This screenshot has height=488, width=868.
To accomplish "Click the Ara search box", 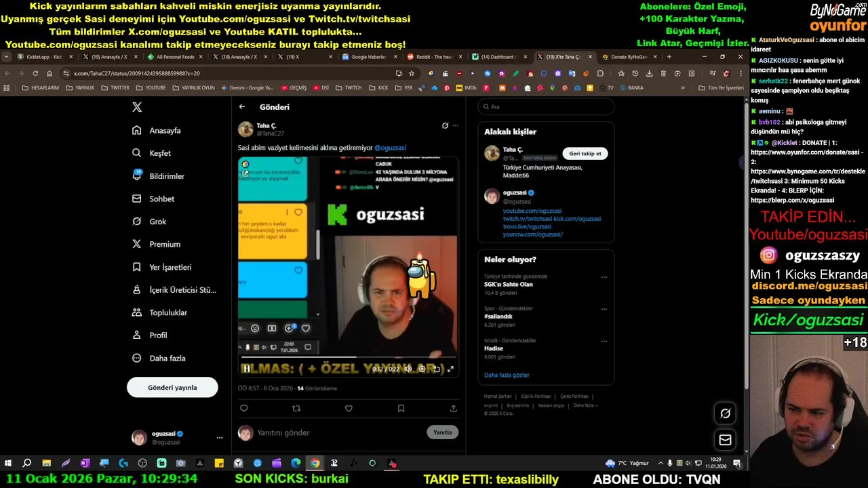I will tap(546, 106).
